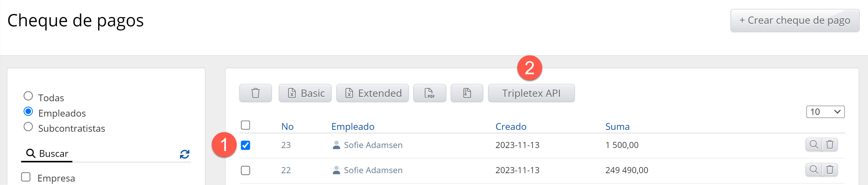Select the Todas radio option
The image size is (868, 185).
28,96
